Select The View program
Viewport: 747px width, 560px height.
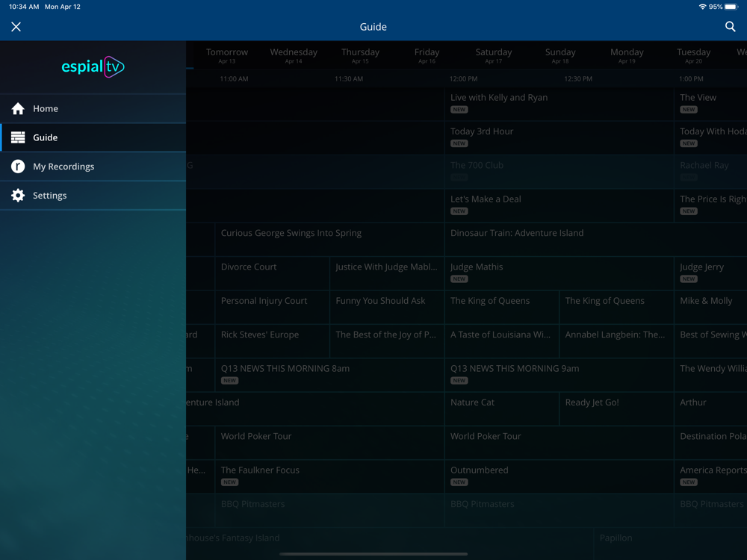[x=711, y=104]
